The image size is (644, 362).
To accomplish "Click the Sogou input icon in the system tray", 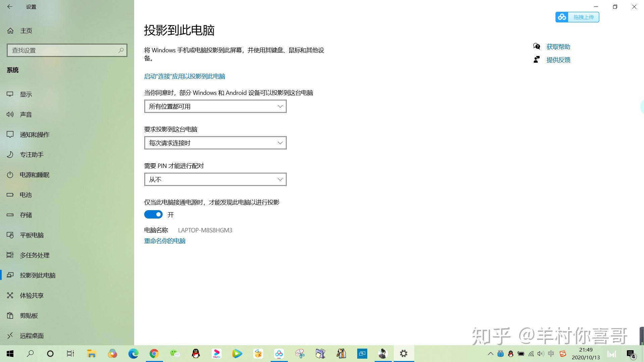I will (x=562, y=354).
